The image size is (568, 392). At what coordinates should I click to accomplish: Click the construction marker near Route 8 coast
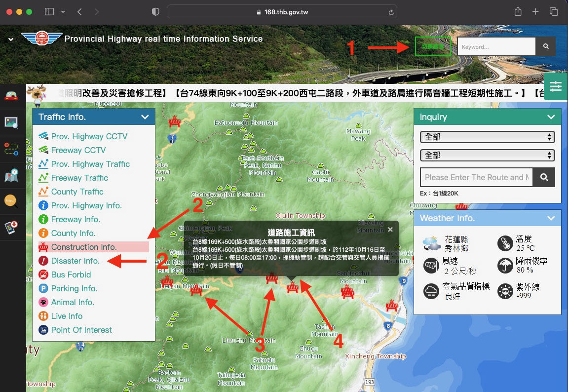[392, 306]
